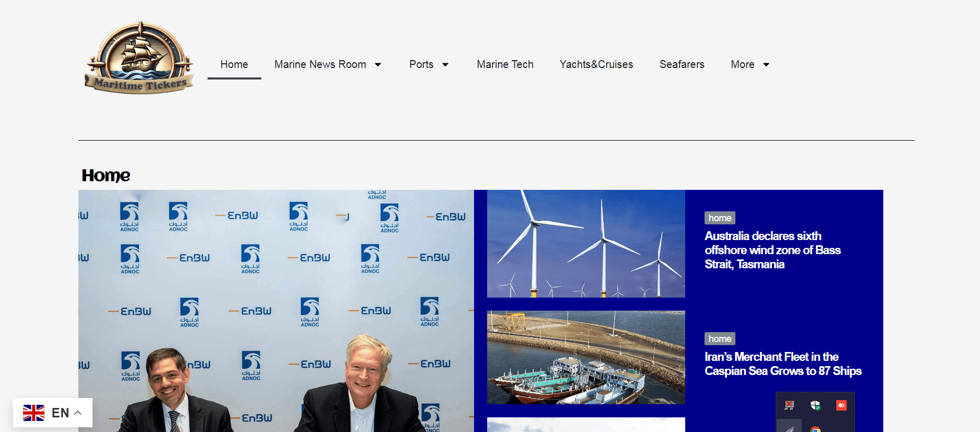Click home tag above Iran headline
The height and width of the screenshot is (432, 980).
tap(720, 339)
